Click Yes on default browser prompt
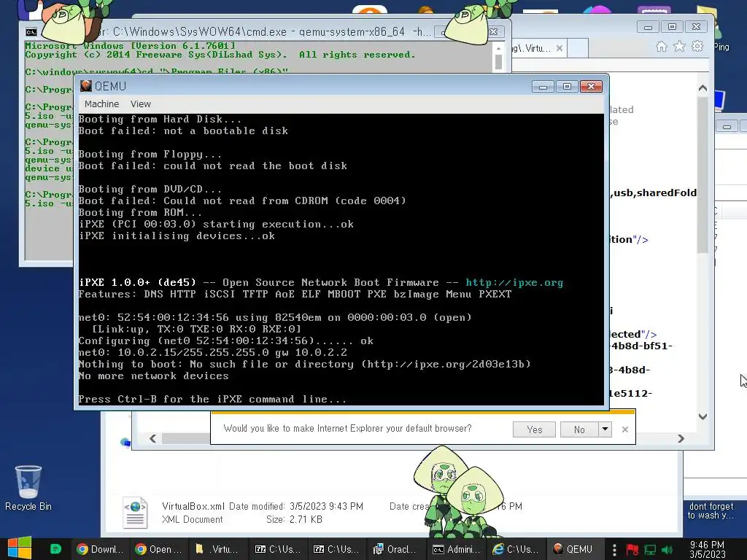747x560 pixels. tap(534, 429)
